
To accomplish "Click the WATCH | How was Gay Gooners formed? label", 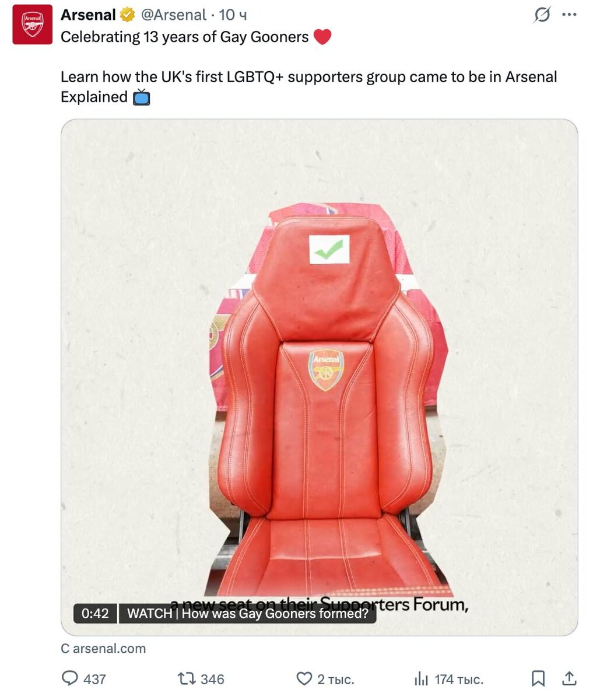I will point(248,614).
